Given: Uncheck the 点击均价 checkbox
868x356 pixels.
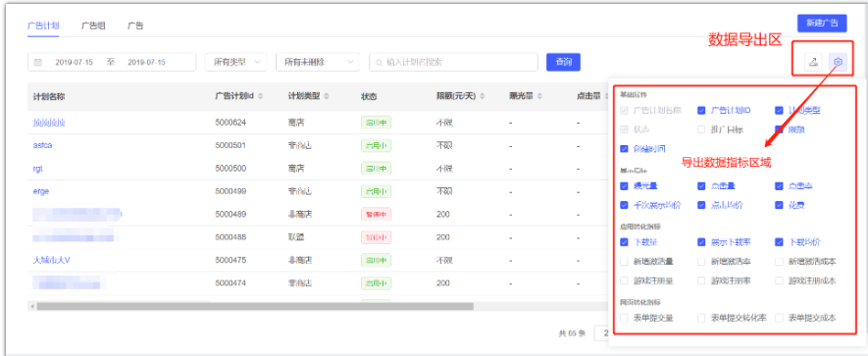Looking at the screenshot, I should [701, 205].
